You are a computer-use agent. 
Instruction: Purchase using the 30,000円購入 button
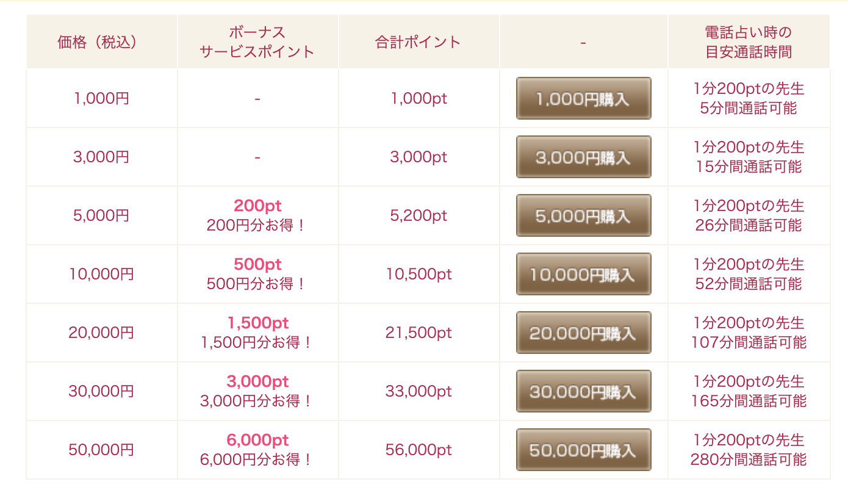click(x=583, y=391)
